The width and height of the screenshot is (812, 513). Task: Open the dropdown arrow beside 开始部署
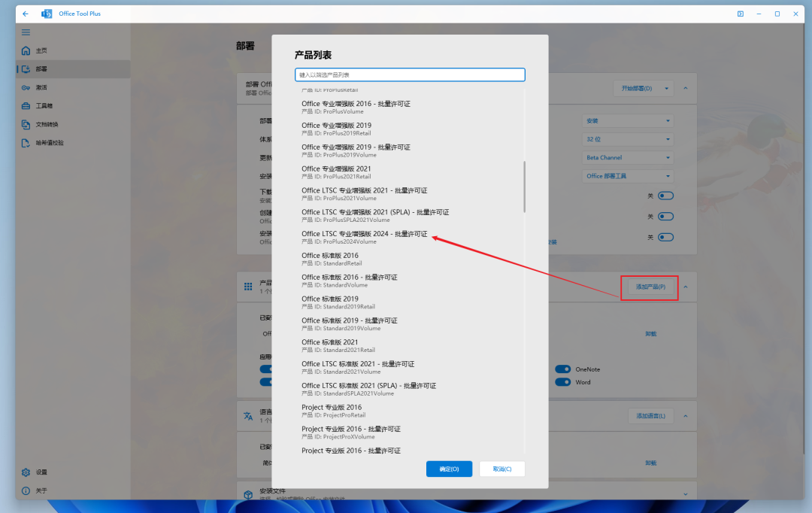coord(666,89)
